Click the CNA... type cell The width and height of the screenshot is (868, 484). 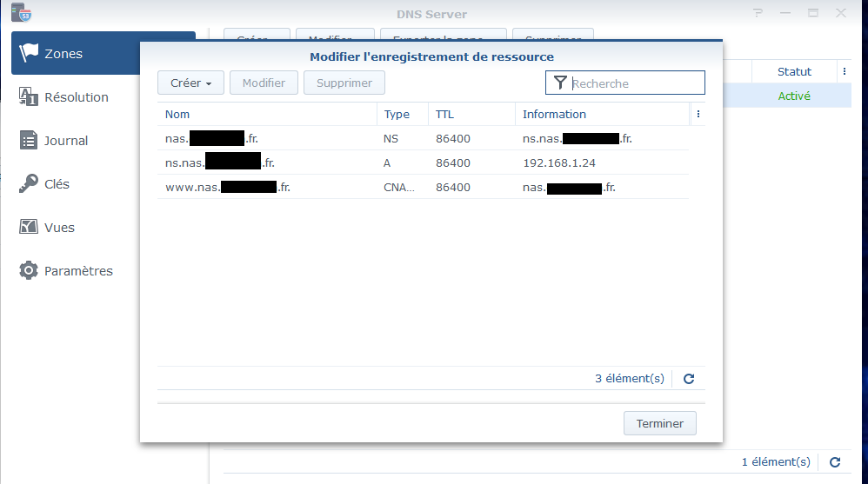398,187
